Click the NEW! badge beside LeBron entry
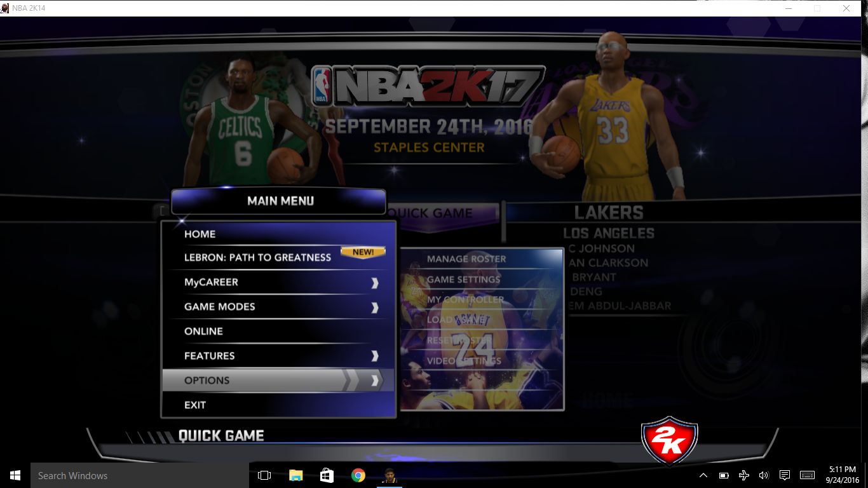This screenshot has height=488, width=868. (363, 252)
